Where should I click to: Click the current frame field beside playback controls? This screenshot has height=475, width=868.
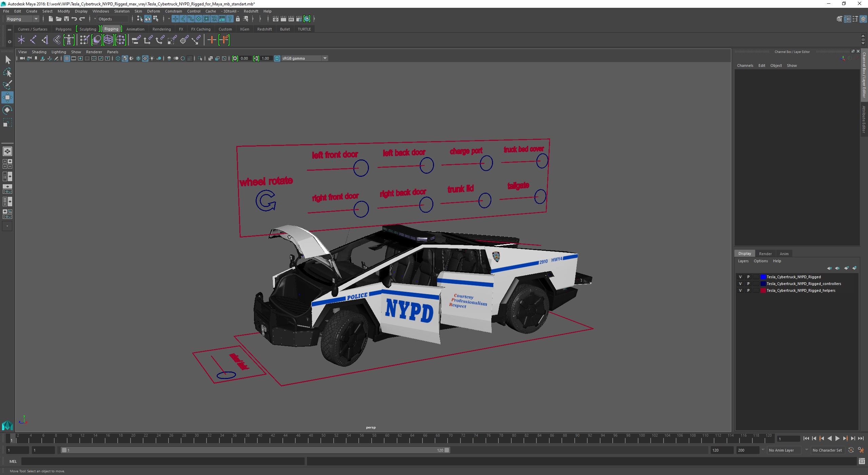[788, 439]
